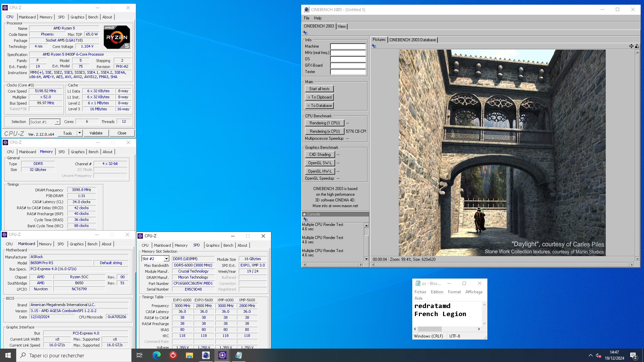Screen dimensions: 644x362
Task: Run the OpenGL SW-L benchmark
Action: click(x=320, y=163)
